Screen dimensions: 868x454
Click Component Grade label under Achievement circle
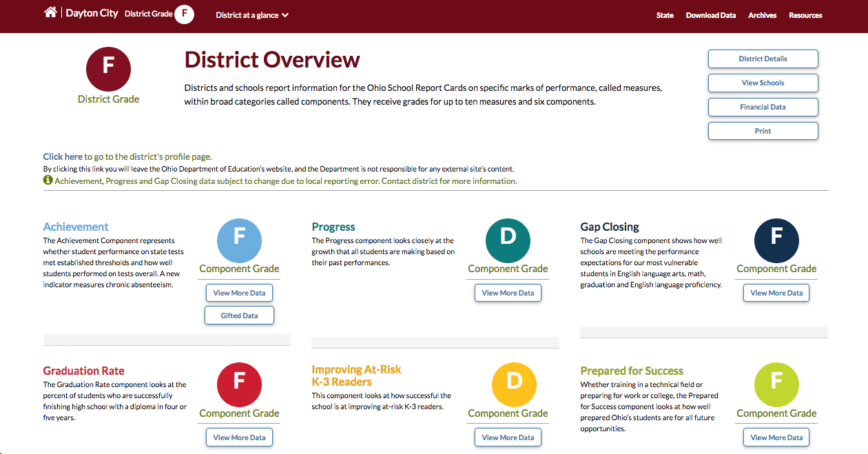point(239,269)
